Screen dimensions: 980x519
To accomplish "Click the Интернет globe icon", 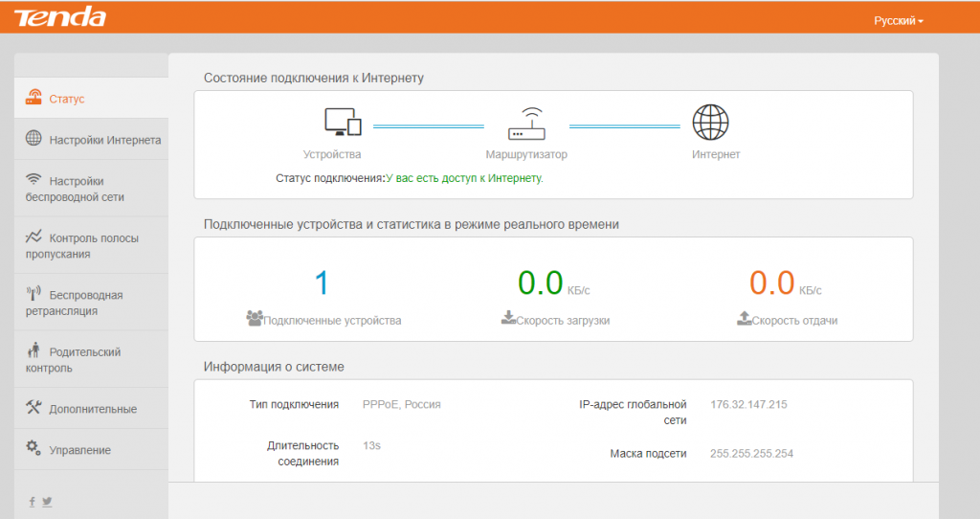I will (711, 122).
